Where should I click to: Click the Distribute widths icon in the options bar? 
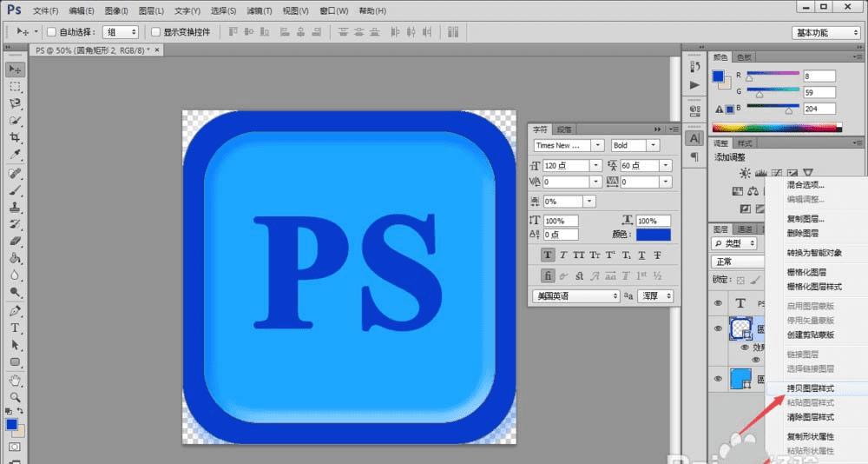(453, 32)
